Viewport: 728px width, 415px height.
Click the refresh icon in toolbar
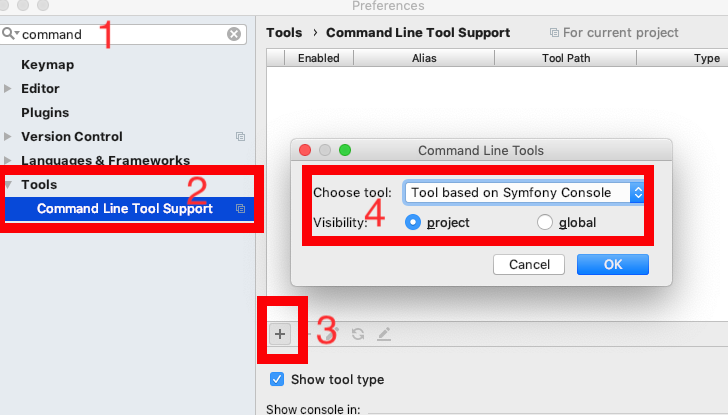point(358,334)
